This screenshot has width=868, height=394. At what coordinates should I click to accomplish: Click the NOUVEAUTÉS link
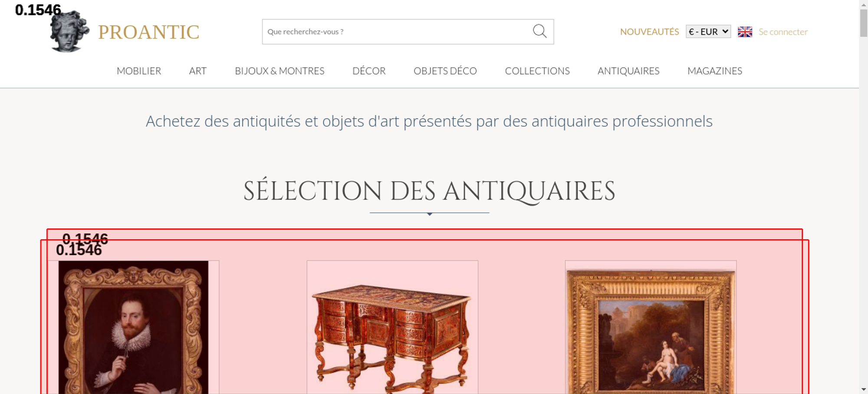(x=649, y=32)
